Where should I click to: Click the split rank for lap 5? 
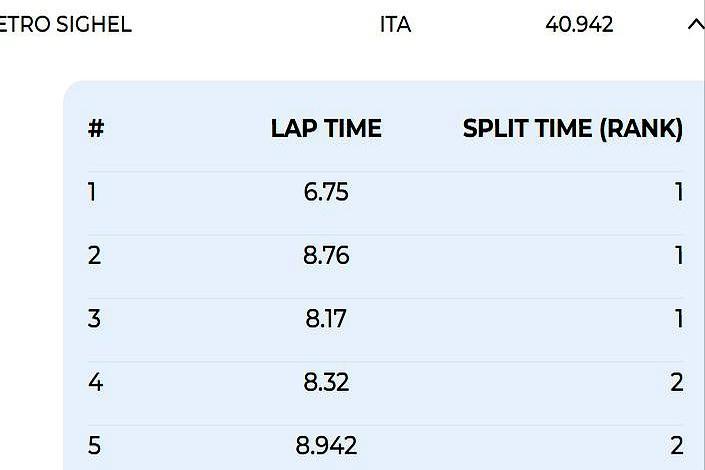click(677, 445)
